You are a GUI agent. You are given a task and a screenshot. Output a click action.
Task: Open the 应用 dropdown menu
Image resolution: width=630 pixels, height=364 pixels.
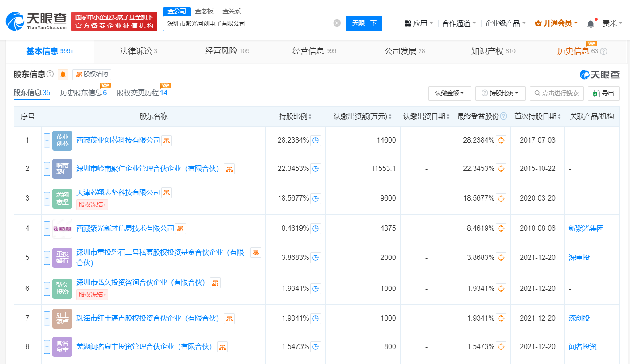pyautogui.click(x=419, y=23)
